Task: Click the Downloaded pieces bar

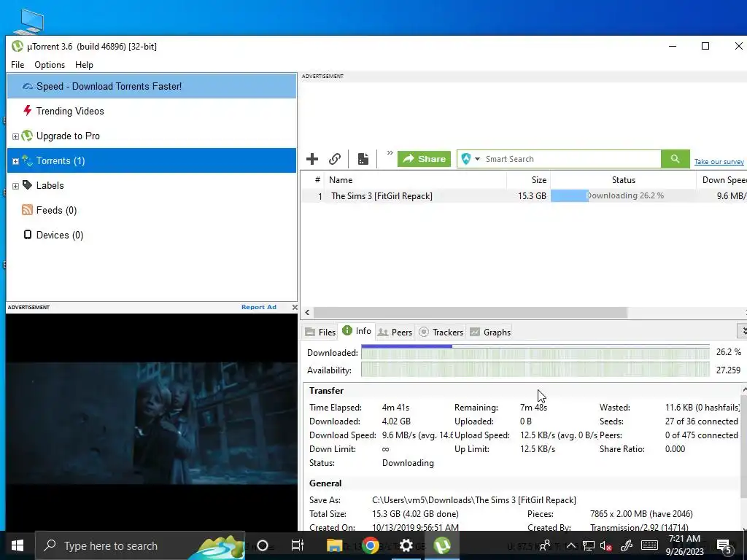Action: [535, 352]
